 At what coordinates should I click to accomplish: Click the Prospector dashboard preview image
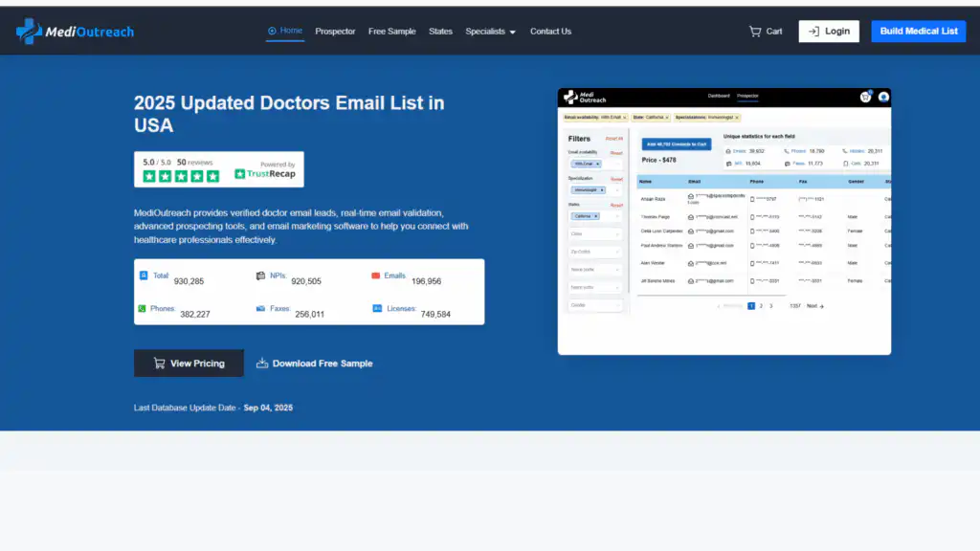pyautogui.click(x=724, y=221)
